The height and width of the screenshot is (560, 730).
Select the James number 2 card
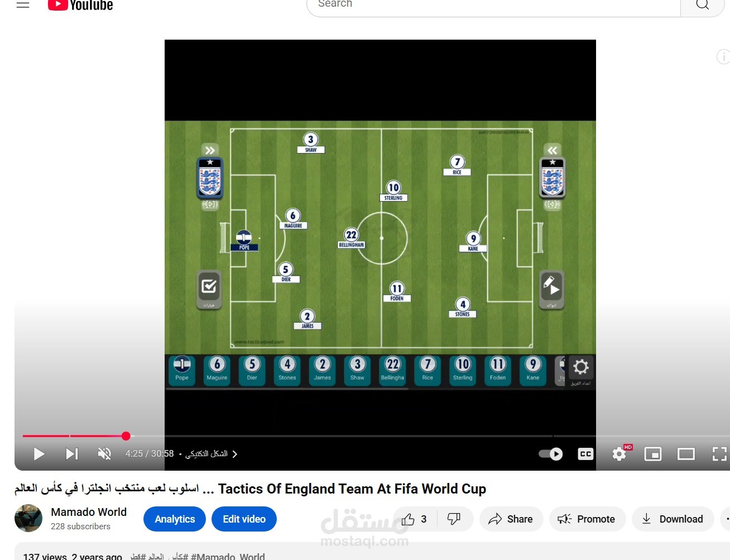tap(323, 370)
